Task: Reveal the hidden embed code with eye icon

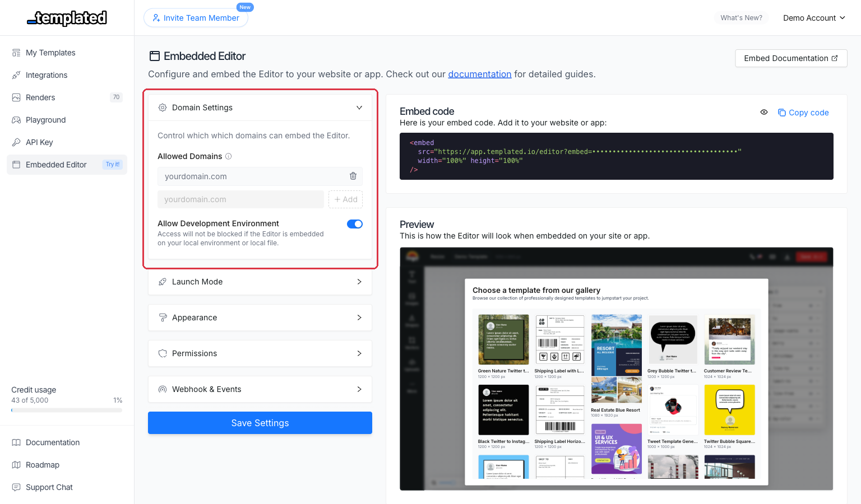Action: click(x=763, y=113)
